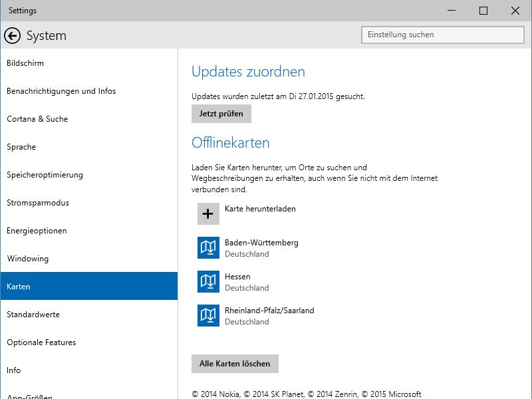The height and width of the screenshot is (399, 532).
Task: Click the Hessen map name
Action: click(x=237, y=277)
